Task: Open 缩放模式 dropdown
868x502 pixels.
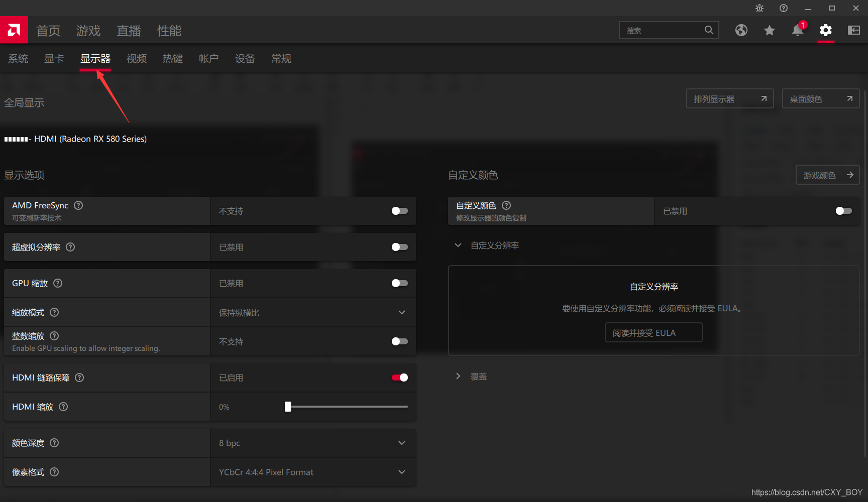Action: tap(313, 312)
